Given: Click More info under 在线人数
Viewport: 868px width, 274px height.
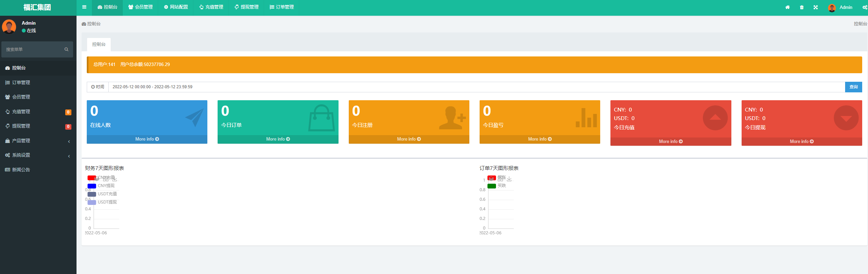Looking at the screenshot, I should pos(147,139).
